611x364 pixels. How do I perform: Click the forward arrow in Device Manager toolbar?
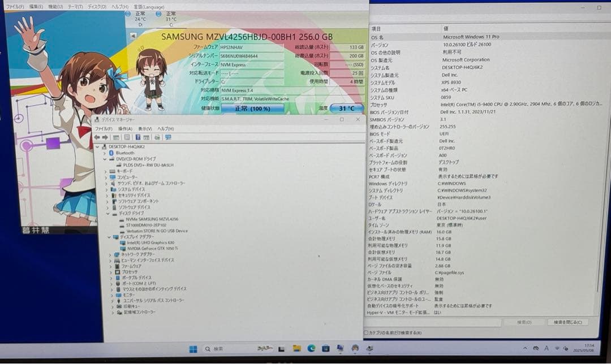(x=105, y=137)
